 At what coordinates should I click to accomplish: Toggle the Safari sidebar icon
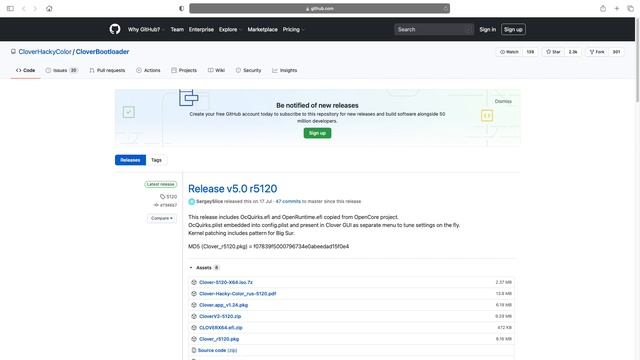(x=10, y=8)
